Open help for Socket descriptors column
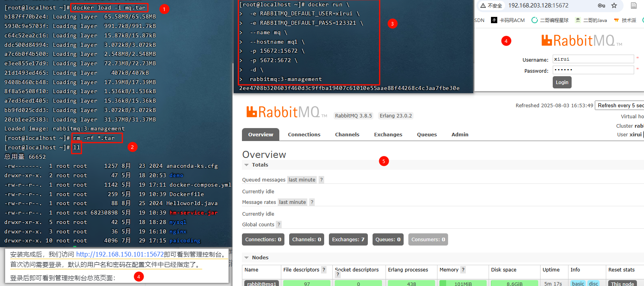644x286 pixels. coord(338,275)
